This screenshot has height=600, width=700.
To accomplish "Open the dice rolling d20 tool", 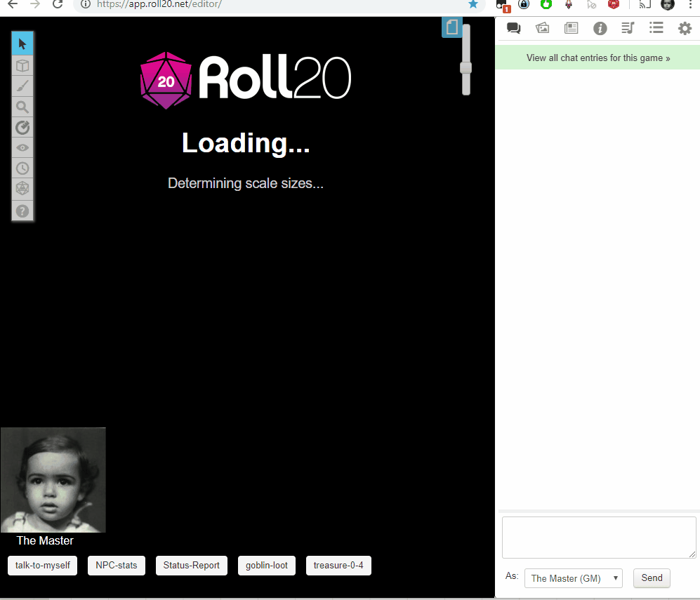I will point(22,188).
